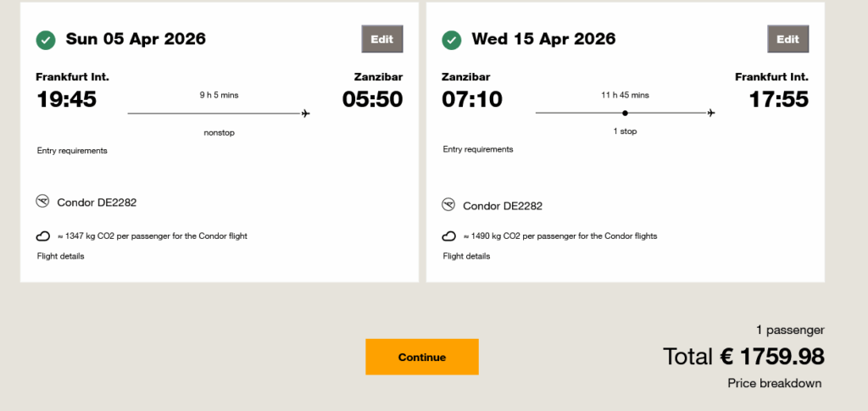Open Entry requirements for Zanzibar to Frankfurt flight
The image size is (868, 411).
478,149
